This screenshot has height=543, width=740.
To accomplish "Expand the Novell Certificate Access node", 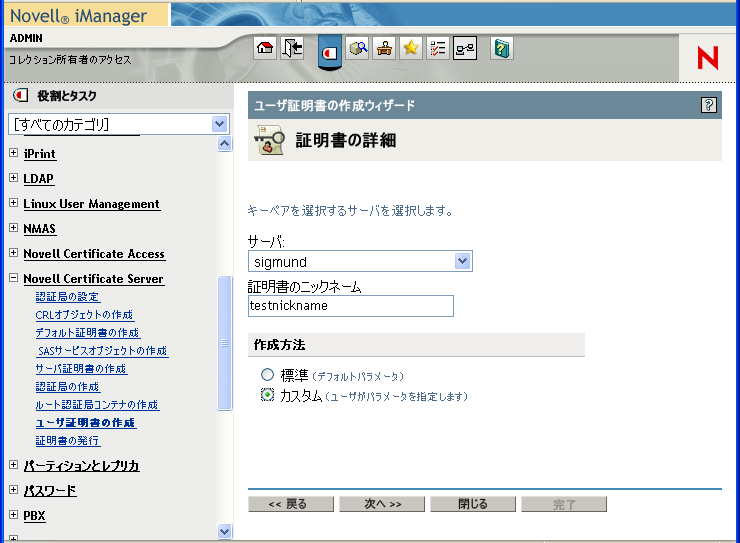I will pos(14,253).
